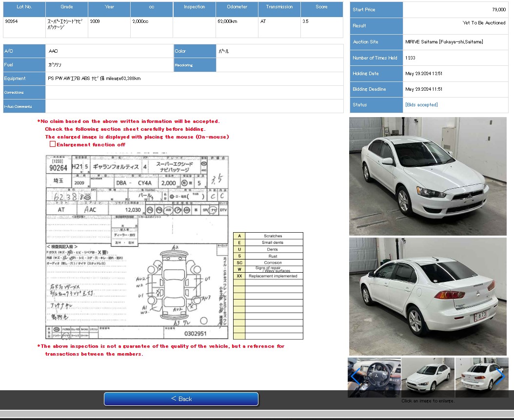Viewport: 514px width, 420px height.
Task: Click the Scratches legend row
Action: [x=273, y=236]
